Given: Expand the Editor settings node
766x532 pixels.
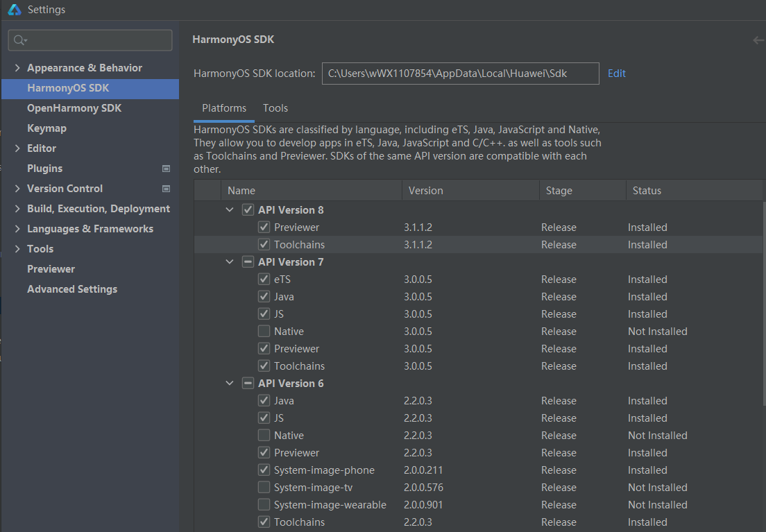Looking at the screenshot, I should (x=17, y=148).
